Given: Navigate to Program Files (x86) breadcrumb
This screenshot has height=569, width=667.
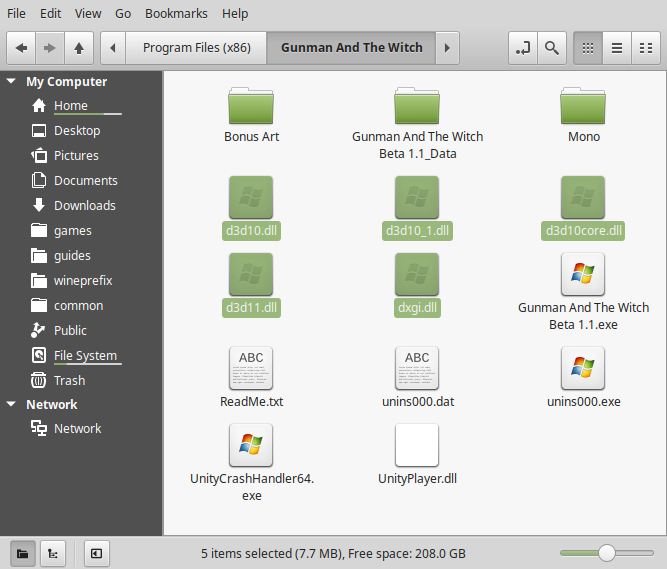Looking at the screenshot, I should (197, 48).
